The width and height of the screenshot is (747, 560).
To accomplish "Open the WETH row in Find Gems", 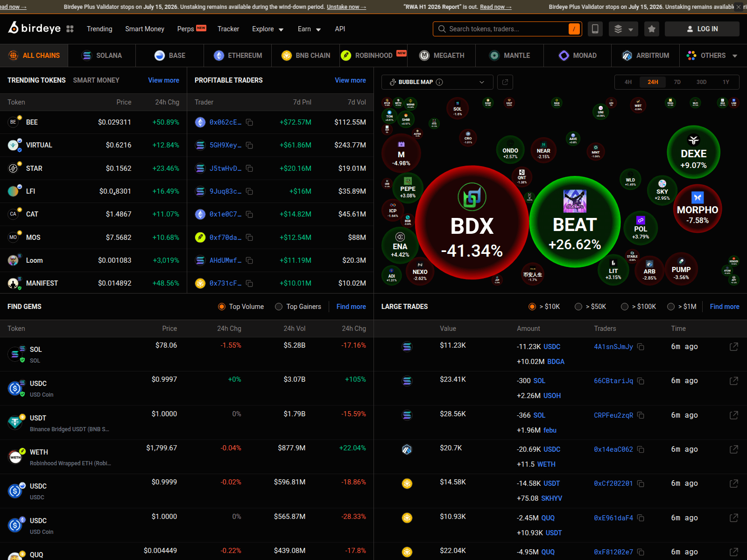I will [x=187, y=457].
